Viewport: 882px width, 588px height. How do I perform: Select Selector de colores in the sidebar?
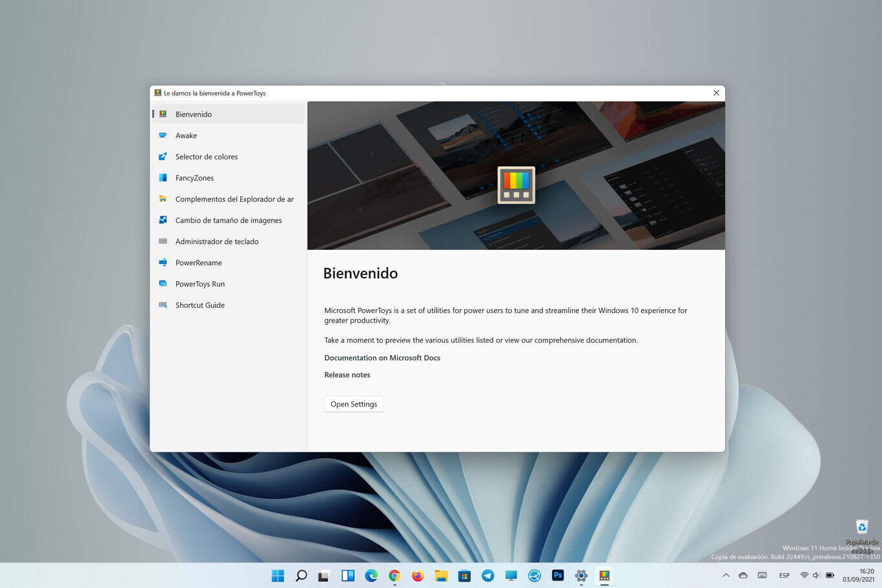point(228,157)
